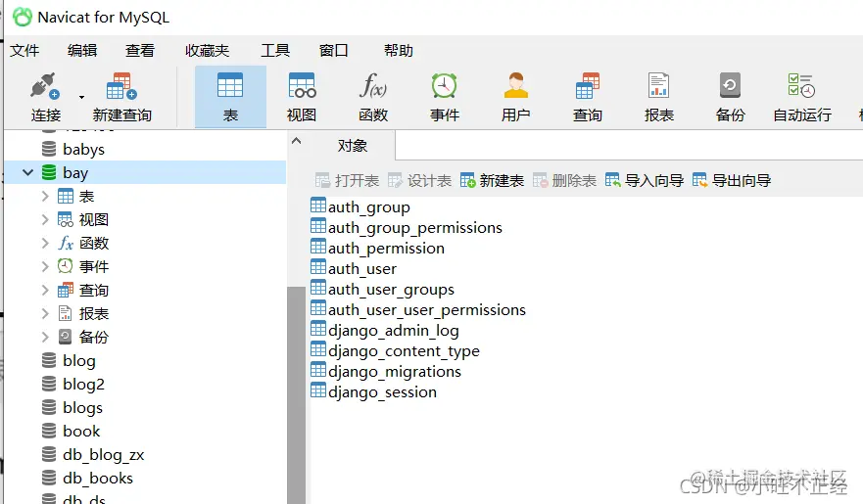Click the Backups (备份) icon in tree
The image size is (863, 504).
pyautogui.click(x=66, y=337)
